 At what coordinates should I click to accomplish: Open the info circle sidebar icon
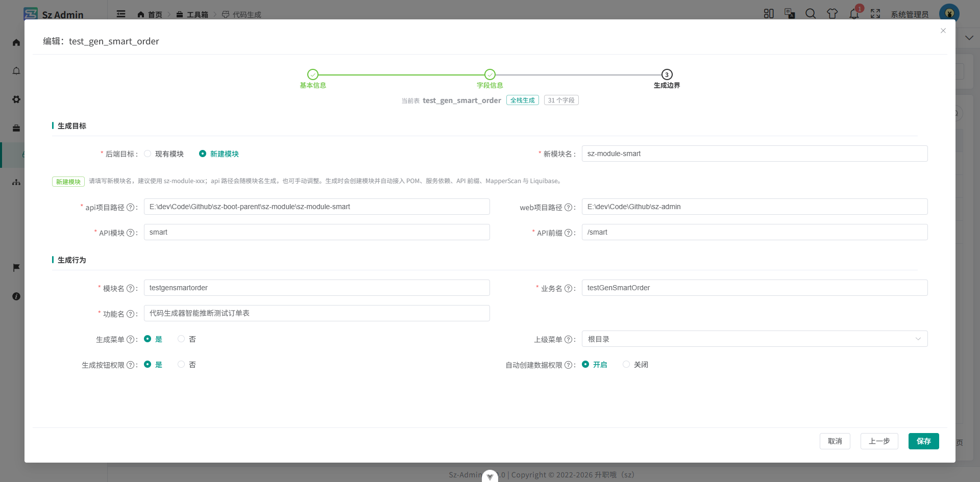point(16,296)
